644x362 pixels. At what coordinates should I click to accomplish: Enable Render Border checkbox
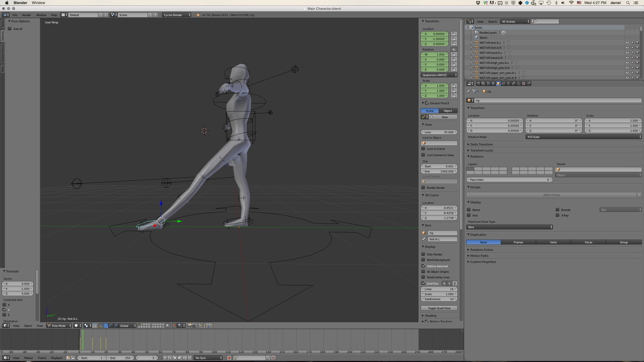(x=423, y=188)
